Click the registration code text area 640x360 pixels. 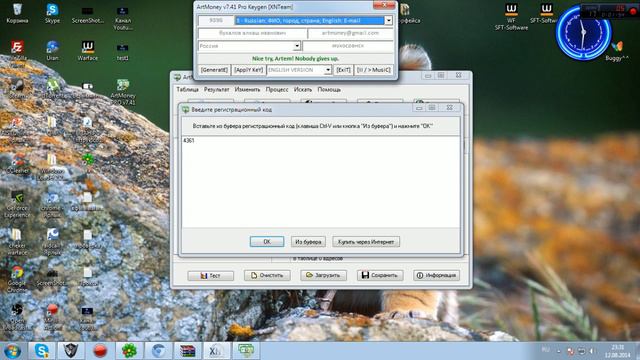pyautogui.click(x=321, y=182)
